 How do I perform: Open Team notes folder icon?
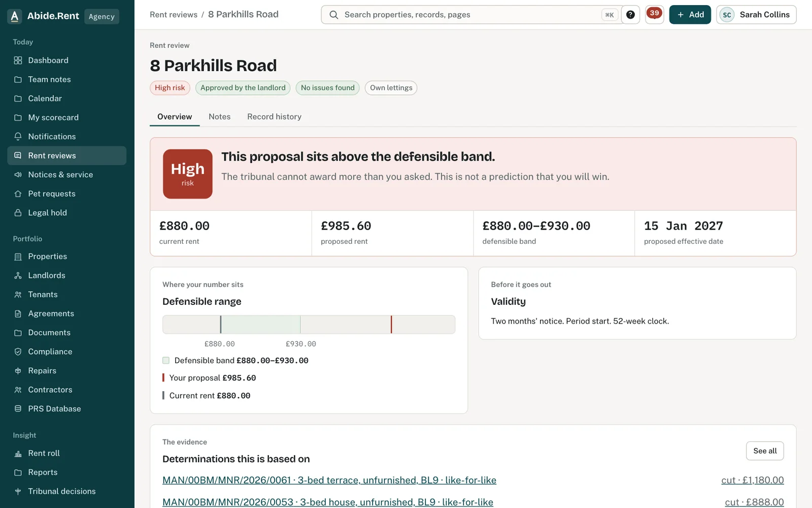pos(18,79)
